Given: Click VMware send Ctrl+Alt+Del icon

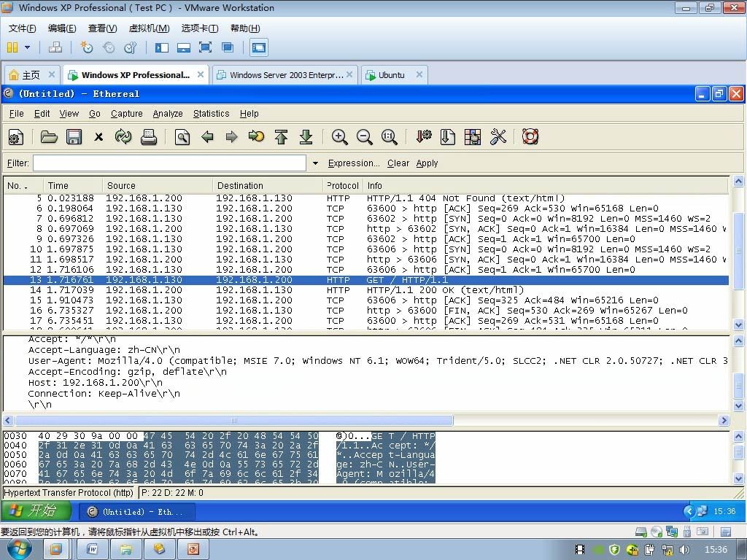Looking at the screenshot, I should [55, 47].
